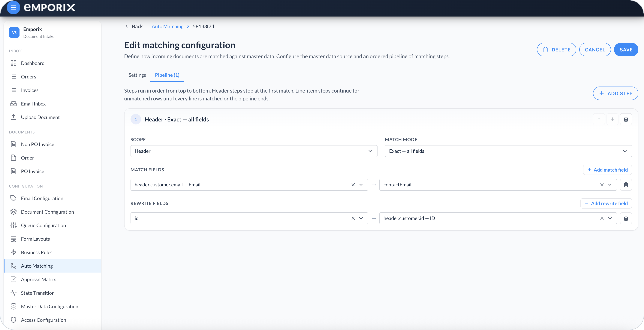Open Orders in the sidebar

[53, 77]
